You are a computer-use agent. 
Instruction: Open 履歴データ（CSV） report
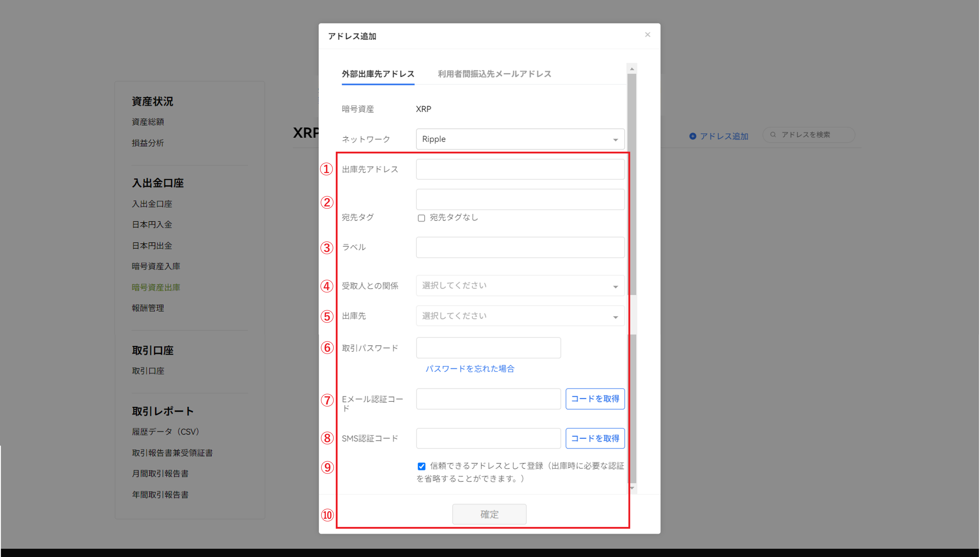point(166,432)
